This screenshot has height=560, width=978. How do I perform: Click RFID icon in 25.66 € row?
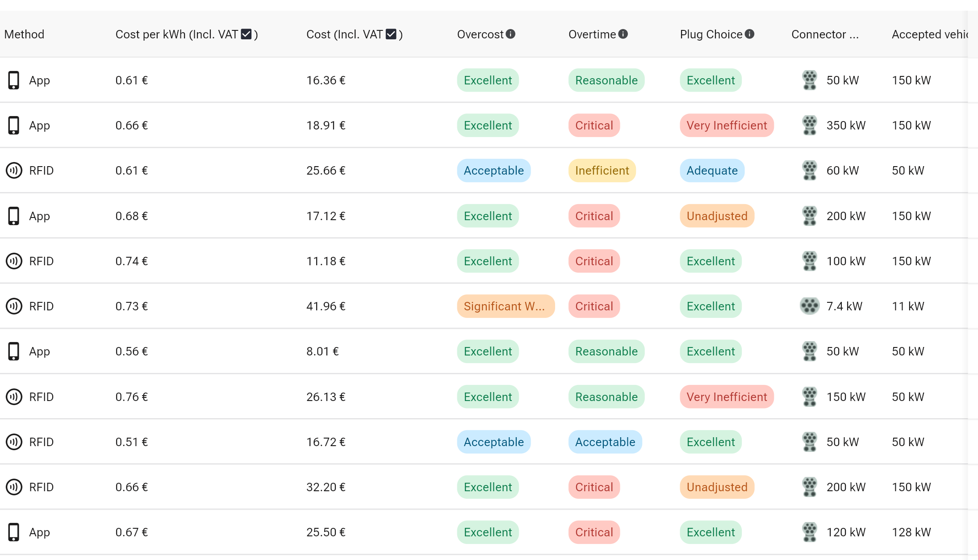(14, 171)
